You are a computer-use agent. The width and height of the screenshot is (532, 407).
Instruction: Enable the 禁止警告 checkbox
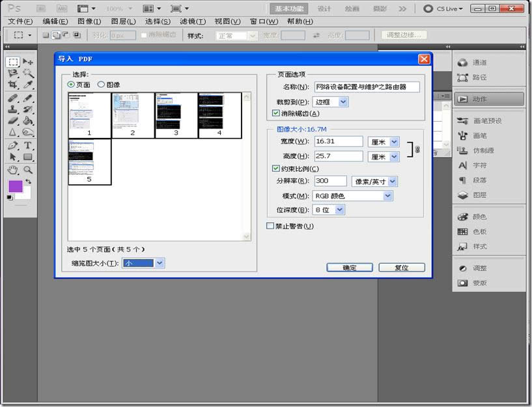[x=271, y=226]
